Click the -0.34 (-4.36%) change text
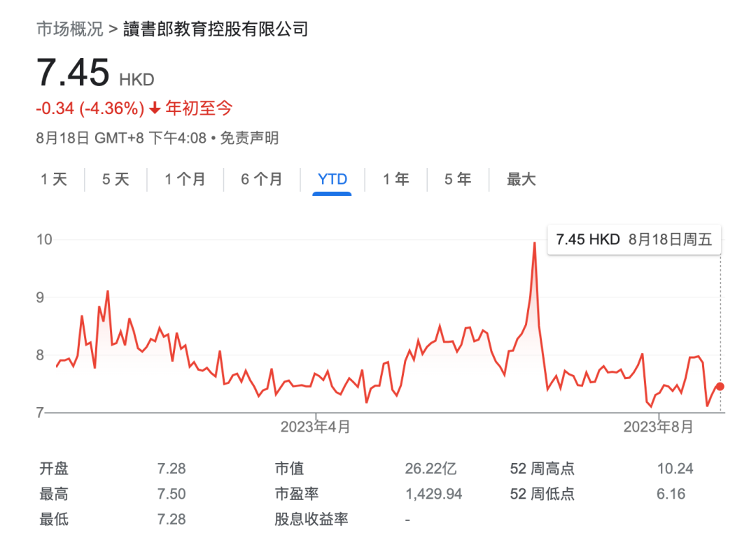 [90, 108]
